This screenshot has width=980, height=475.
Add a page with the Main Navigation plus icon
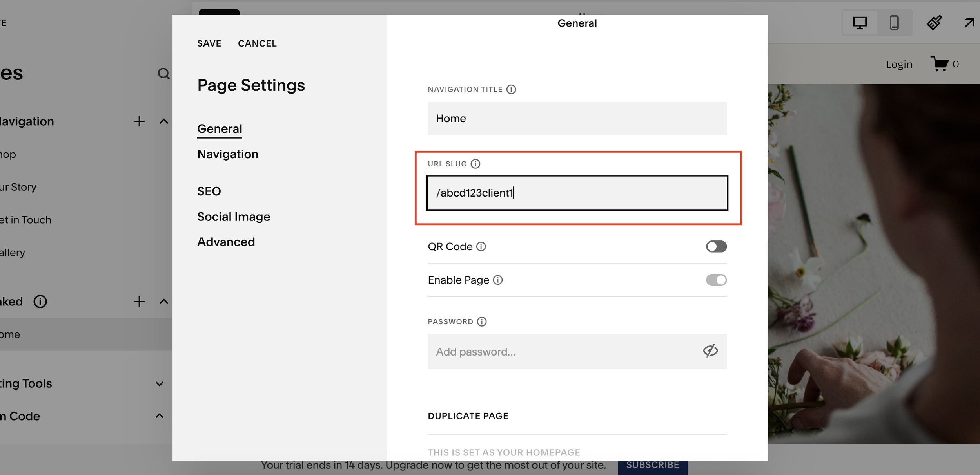point(139,121)
